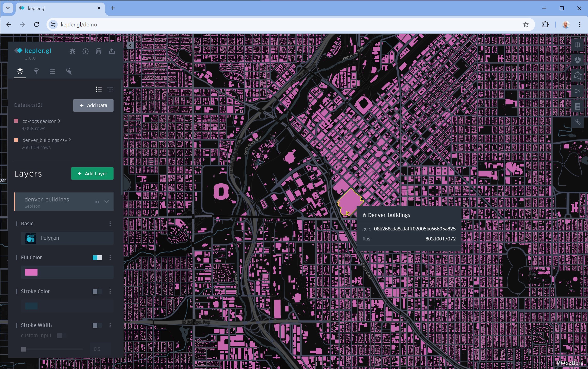Switch to the Layers tab in sidebar
This screenshot has height=369, width=588.
[x=20, y=71]
